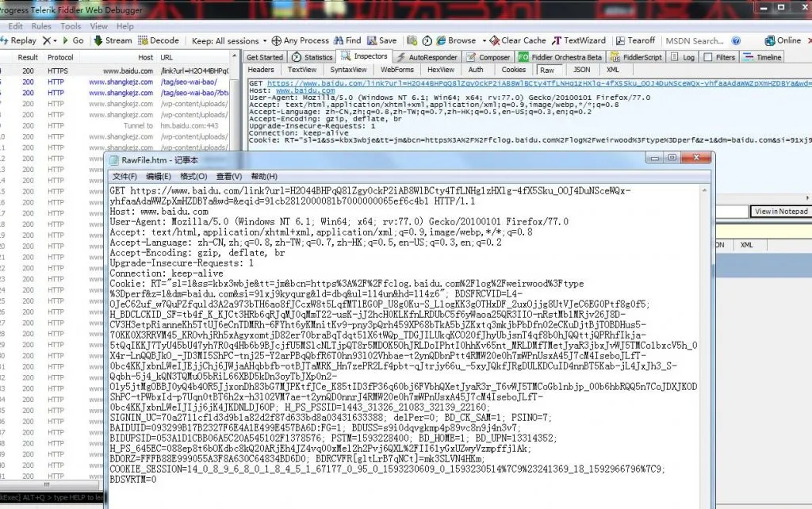Toggle the Filters tab checkbox
Image resolution: width=812 pixels, height=509 pixels.
click(x=708, y=57)
